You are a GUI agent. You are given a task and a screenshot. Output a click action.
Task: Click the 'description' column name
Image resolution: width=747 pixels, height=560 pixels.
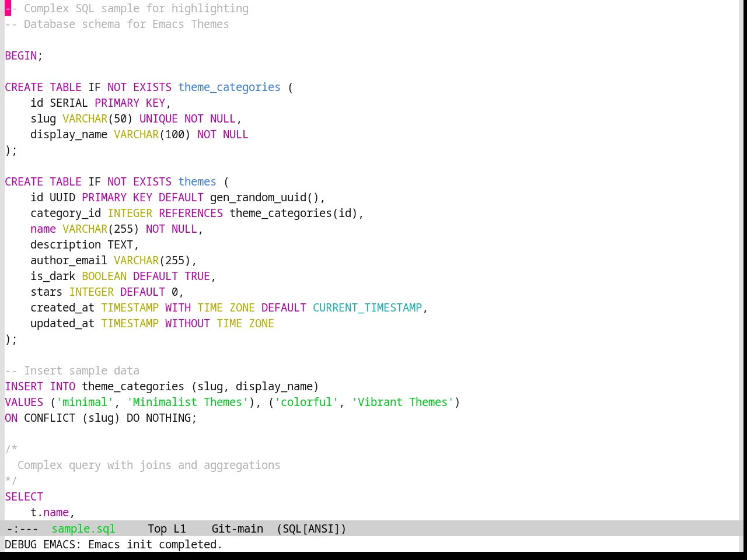tap(66, 244)
